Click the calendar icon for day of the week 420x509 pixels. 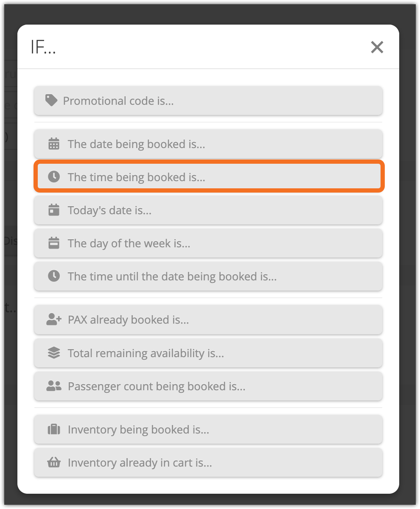(54, 243)
